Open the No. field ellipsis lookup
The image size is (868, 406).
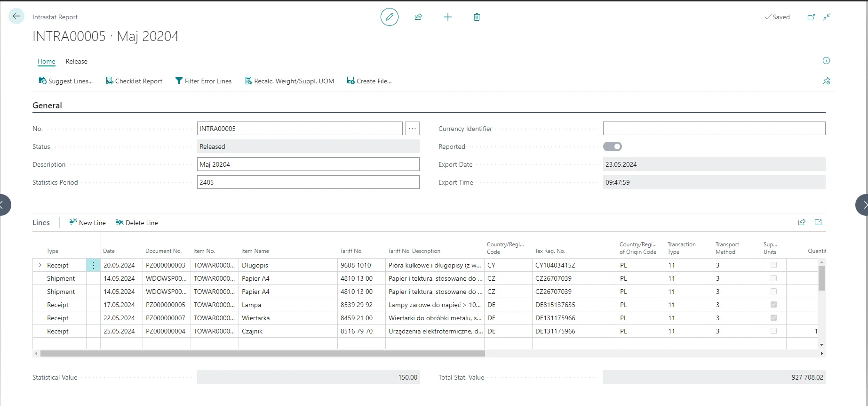pos(412,129)
